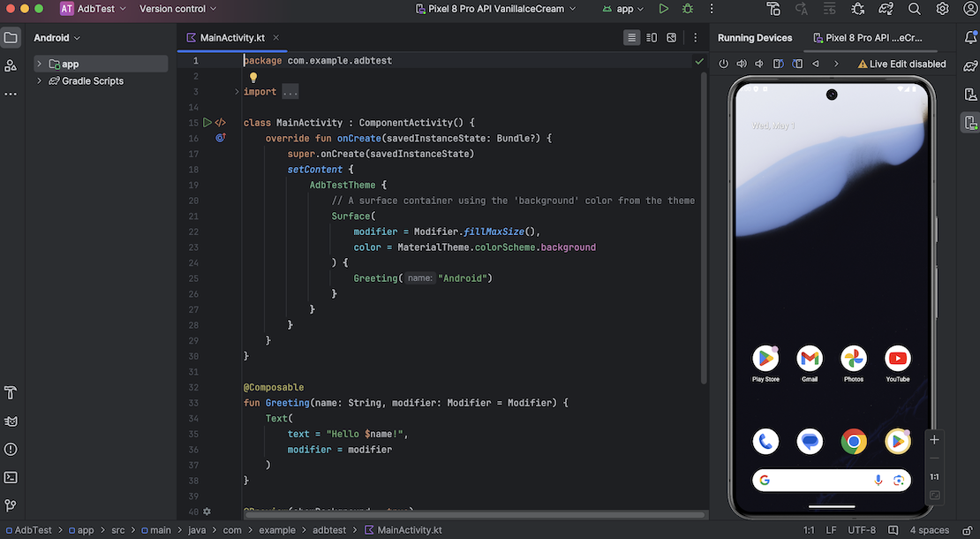Open the Device Manager tool window
This screenshot has width=980, height=539.
pos(970,95)
